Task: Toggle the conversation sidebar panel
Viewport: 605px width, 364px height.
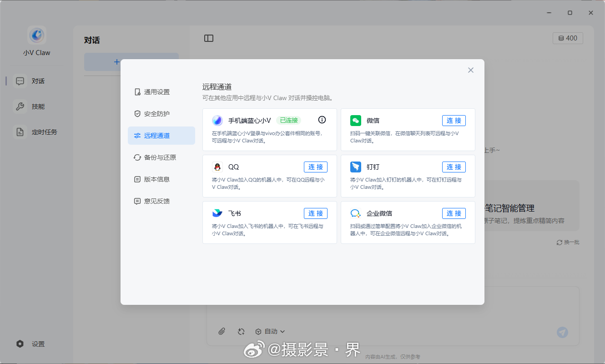Action: coord(209,38)
